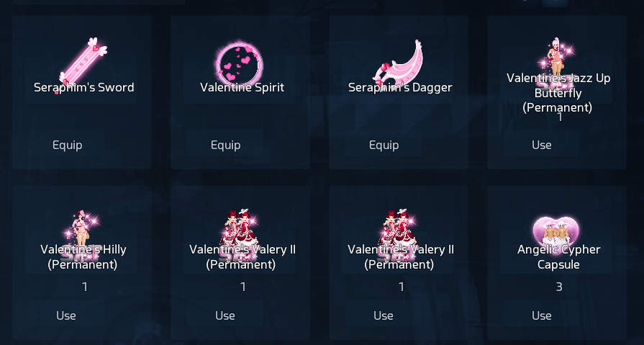Use the Valentine's Hilly (Permanent) item

tap(66, 315)
